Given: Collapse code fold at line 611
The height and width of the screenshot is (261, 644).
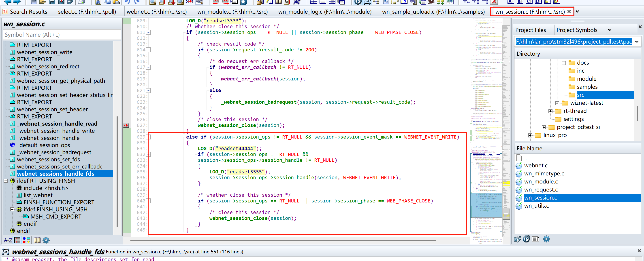Looking at the screenshot, I should 149,32.
